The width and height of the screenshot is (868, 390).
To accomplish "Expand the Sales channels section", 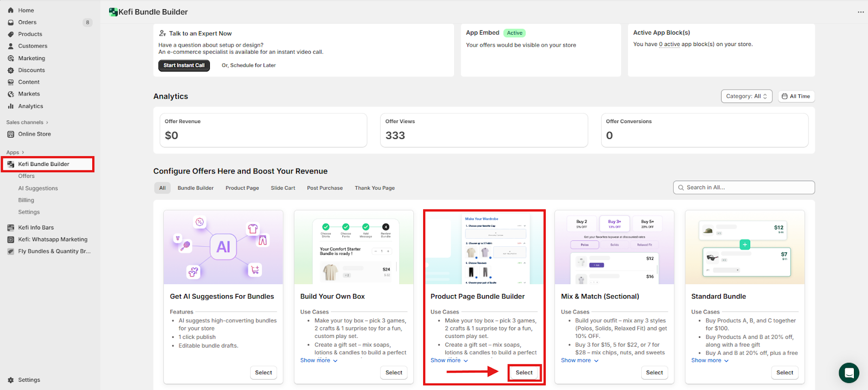I will 27,123.
